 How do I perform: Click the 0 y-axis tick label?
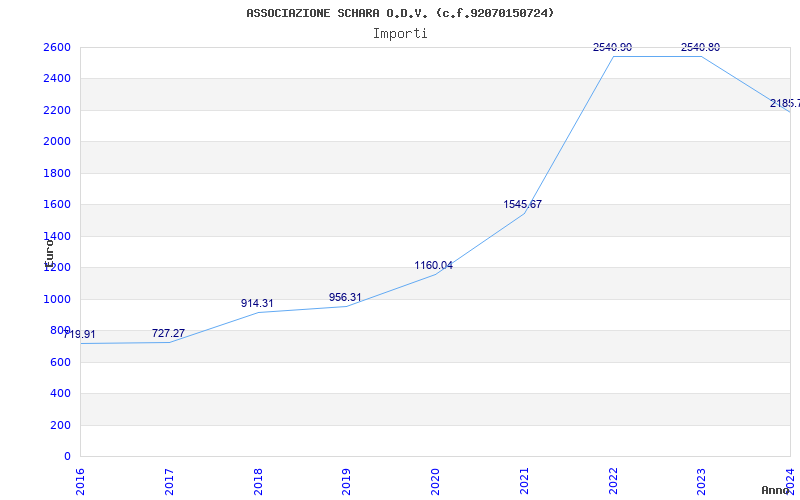click(x=67, y=456)
